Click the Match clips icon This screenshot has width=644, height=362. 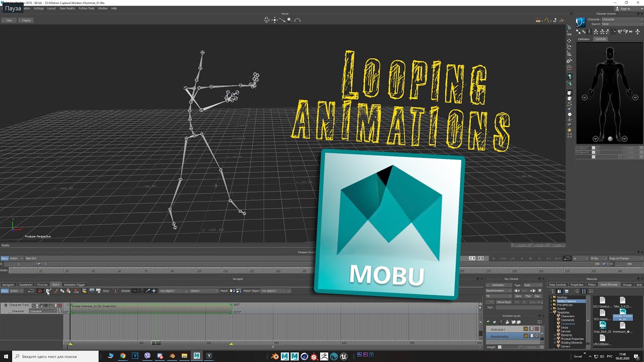[232, 291]
